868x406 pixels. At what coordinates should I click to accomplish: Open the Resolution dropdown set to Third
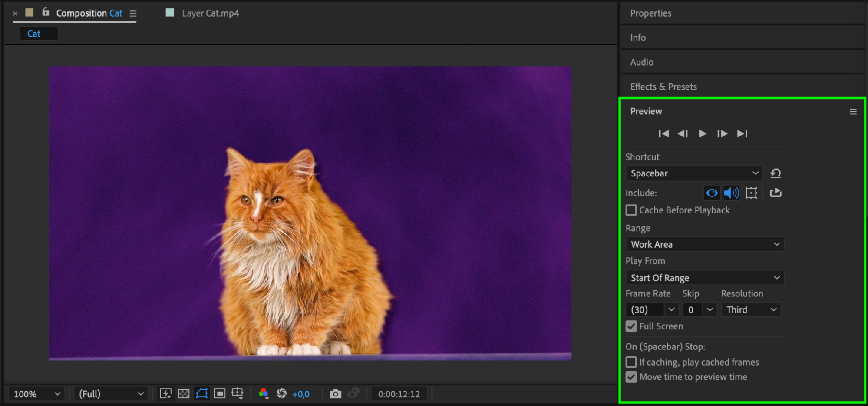(x=751, y=310)
